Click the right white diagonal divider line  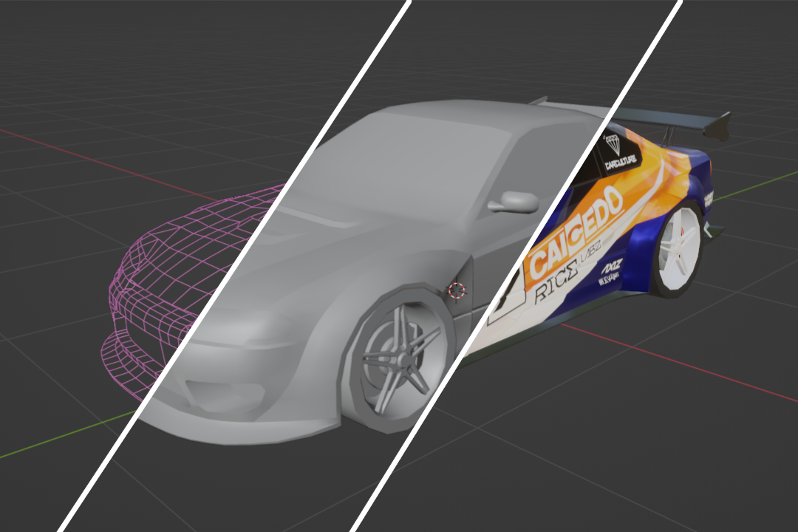pyautogui.click(x=516, y=265)
